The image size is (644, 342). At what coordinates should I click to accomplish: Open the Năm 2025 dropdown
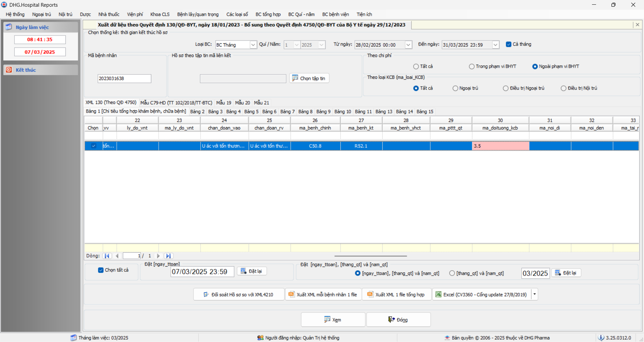(x=322, y=45)
